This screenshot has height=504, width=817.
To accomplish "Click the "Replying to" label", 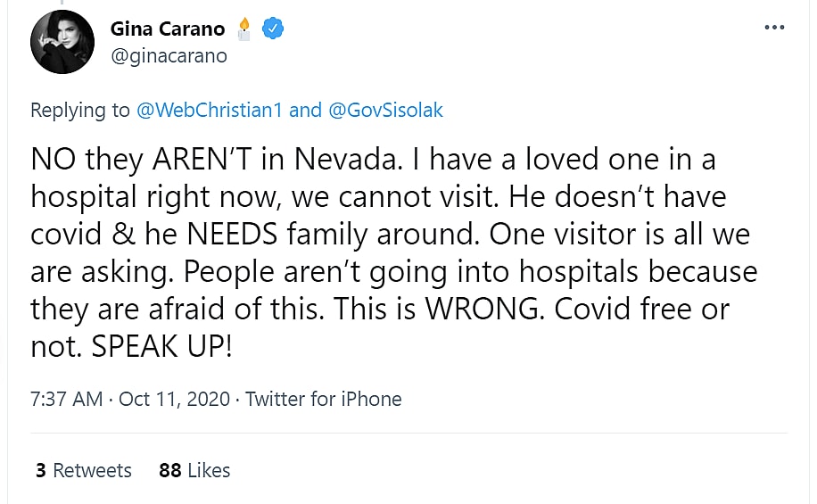I will (80, 110).
